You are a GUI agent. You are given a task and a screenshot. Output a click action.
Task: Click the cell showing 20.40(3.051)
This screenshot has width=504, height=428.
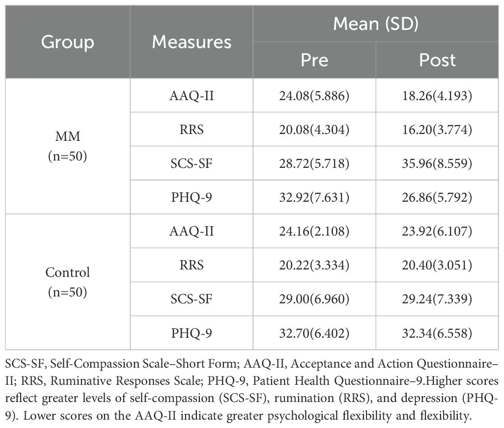437,265
